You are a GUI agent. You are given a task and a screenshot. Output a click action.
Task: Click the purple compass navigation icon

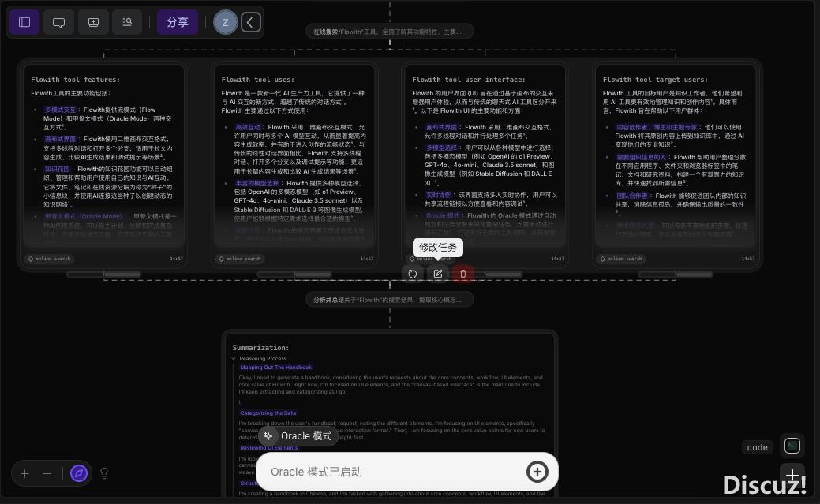click(x=79, y=474)
